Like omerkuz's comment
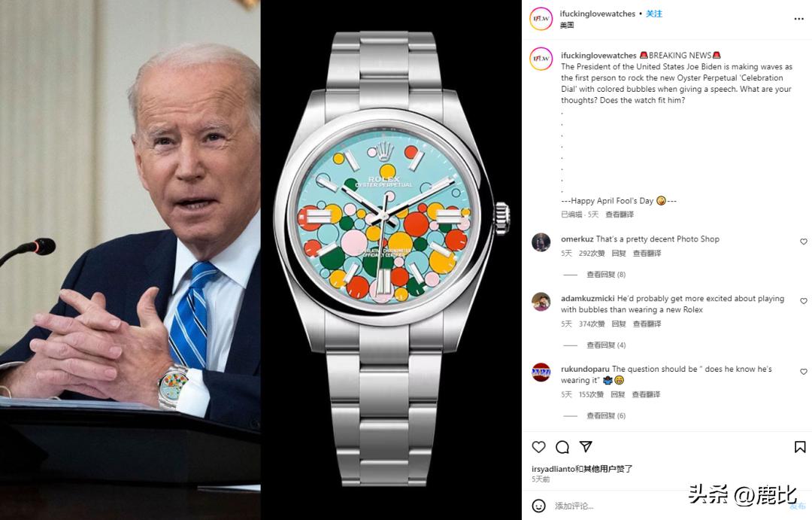 804,242
